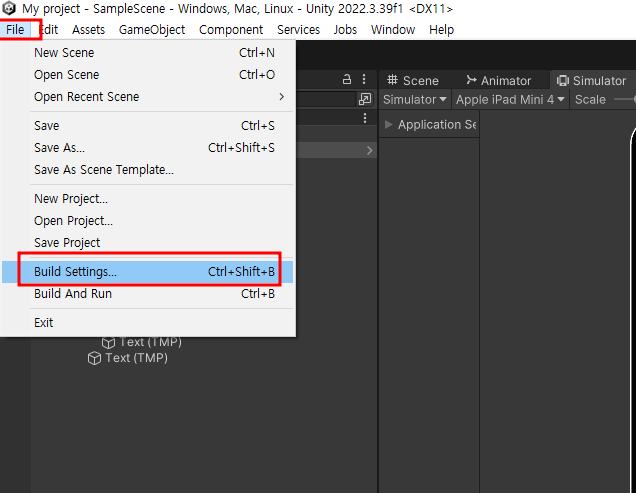Open the Edit menu

pos(49,30)
